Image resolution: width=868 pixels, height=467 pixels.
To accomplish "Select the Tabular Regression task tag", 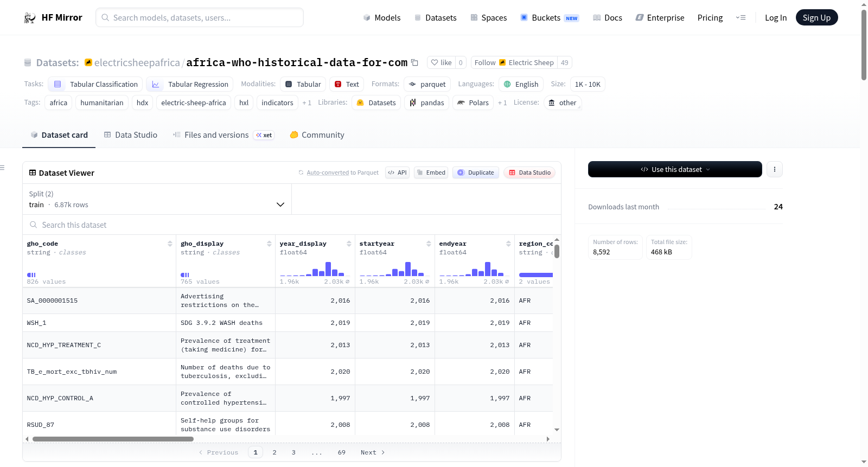I will tap(190, 84).
